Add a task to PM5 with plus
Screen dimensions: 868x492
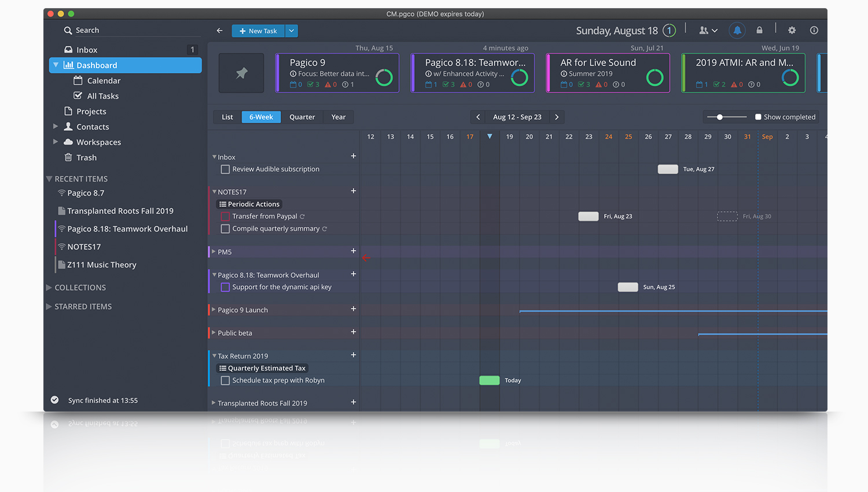354,251
